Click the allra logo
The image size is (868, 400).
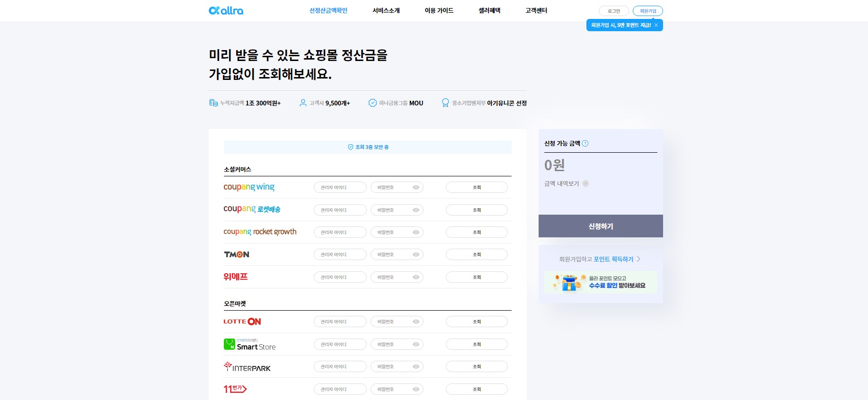[226, 10]
